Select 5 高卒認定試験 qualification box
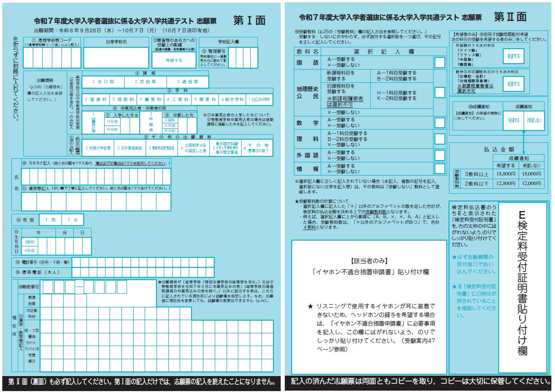Image resolution: width=555 pixels, height=392 pixels. 225,148
